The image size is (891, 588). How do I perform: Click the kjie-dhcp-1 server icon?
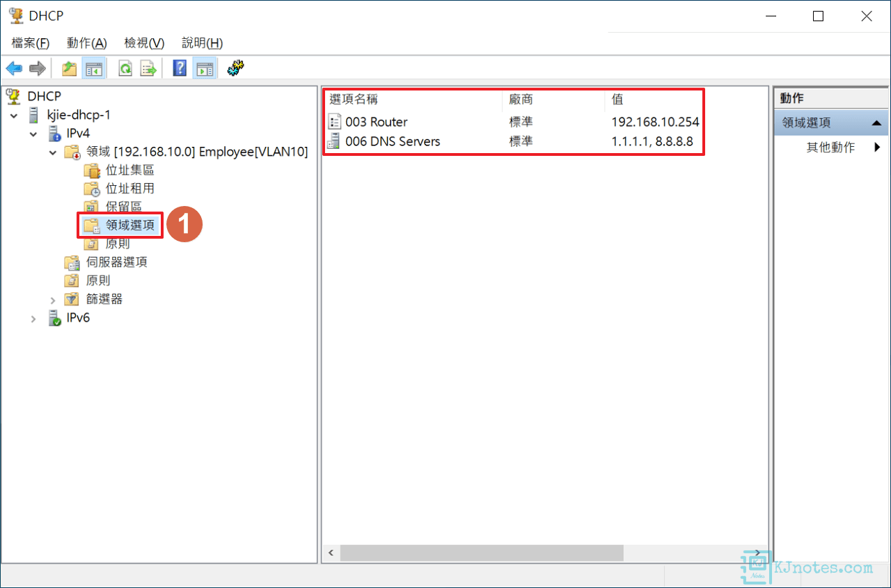tap(33, 114)
